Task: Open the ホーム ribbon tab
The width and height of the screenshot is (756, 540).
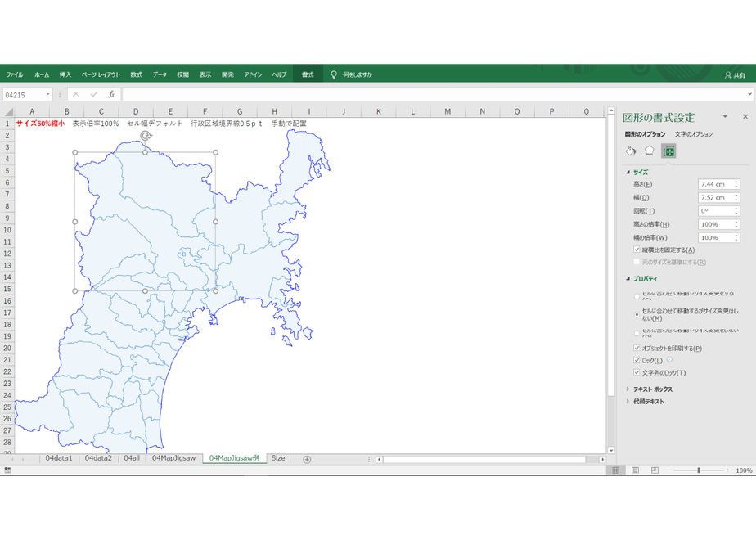Action: pyautogui.click(x=42, y=74)
